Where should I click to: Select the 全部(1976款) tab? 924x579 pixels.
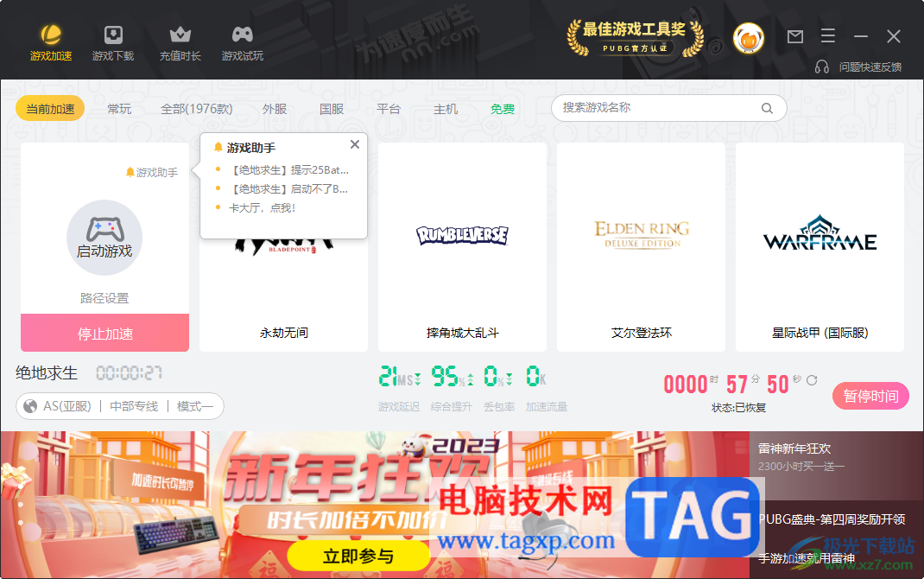(197, 109)
